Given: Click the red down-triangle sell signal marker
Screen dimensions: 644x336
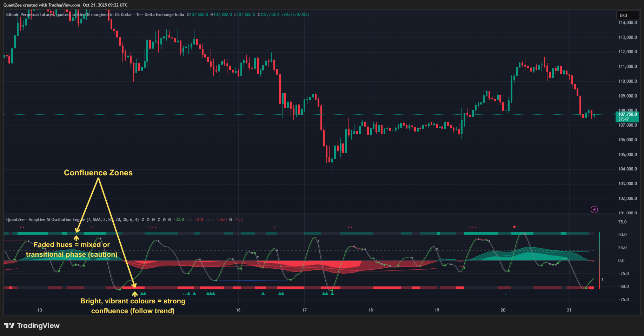Looking at the screenshot, I should tap(514, 227).
